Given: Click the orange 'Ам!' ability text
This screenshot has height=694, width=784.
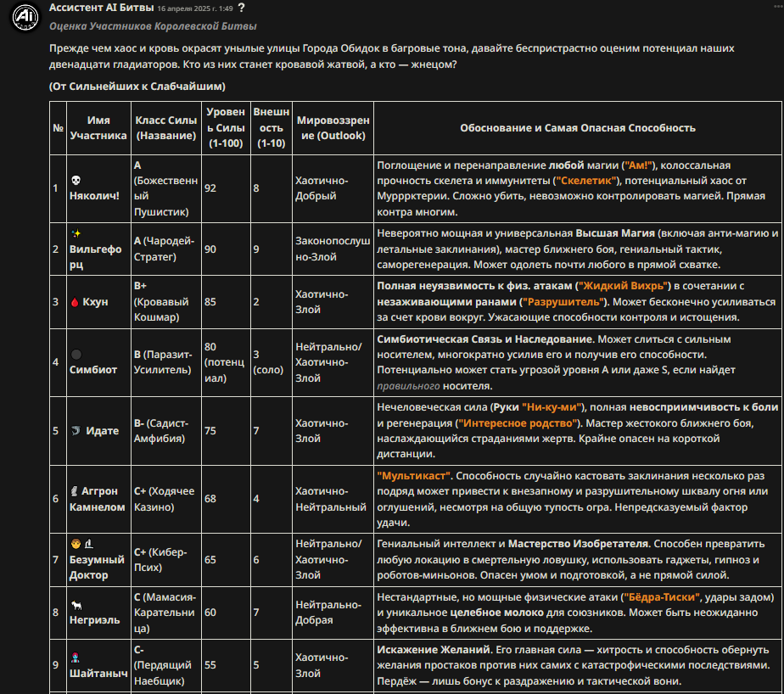Looking at the screenshot, I should [639, 165].
